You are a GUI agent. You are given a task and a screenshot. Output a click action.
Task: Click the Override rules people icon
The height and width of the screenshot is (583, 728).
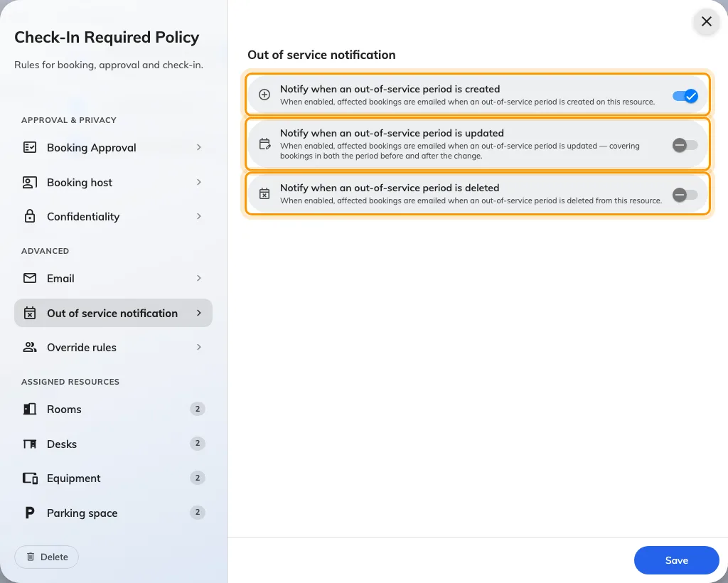pos(30,347)
